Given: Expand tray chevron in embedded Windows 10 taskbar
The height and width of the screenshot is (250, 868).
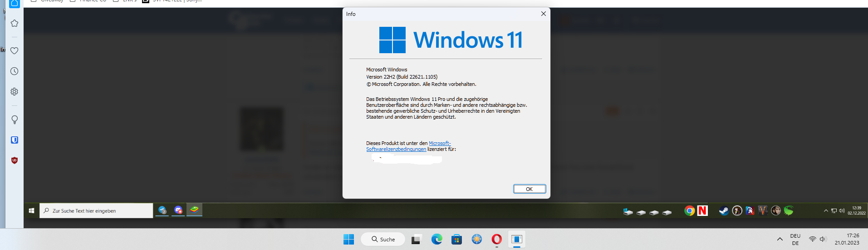Looking at the screenshot, I should point(826,210).
